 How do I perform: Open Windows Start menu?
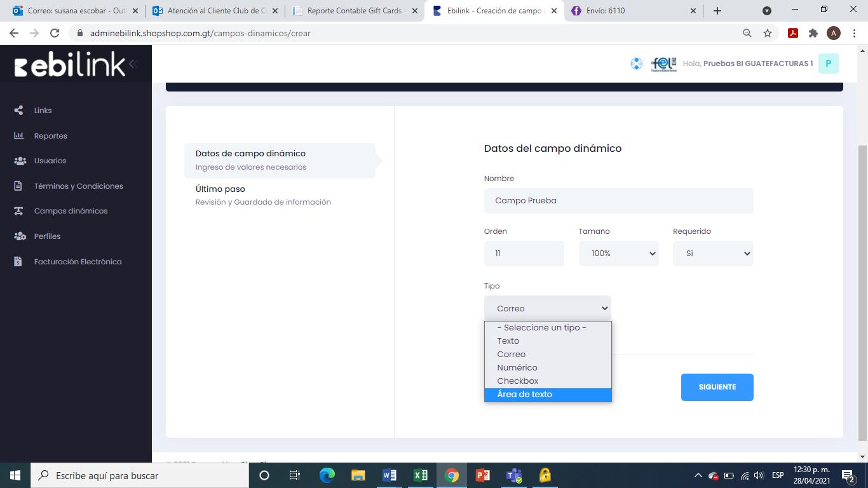click(15, 475)
